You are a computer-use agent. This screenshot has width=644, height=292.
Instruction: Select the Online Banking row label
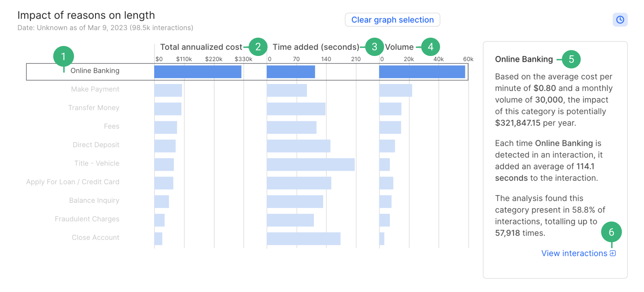95,71
